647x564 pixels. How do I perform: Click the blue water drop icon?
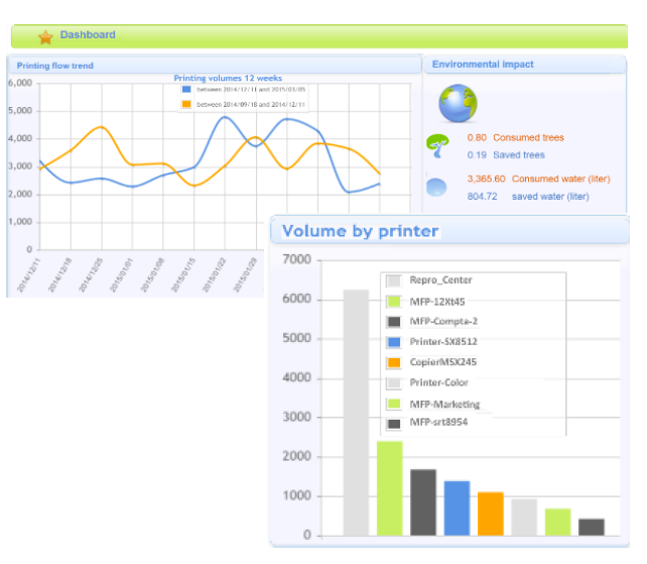click(x=437, y=187)
